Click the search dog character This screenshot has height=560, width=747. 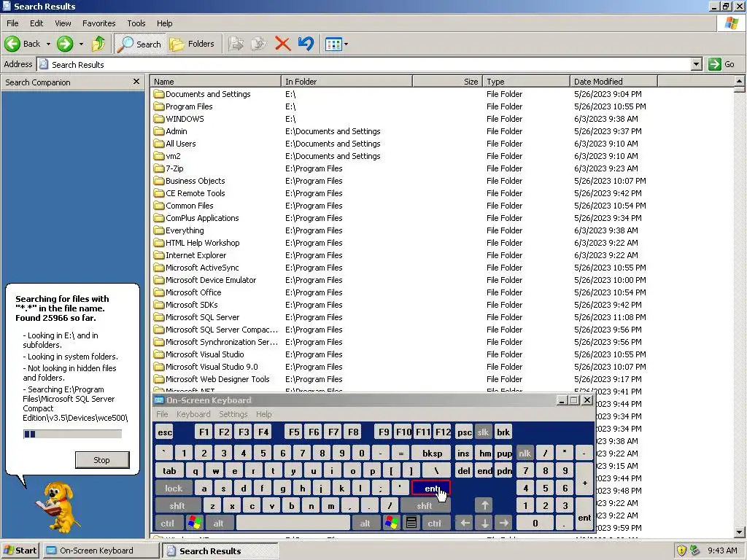58,507
